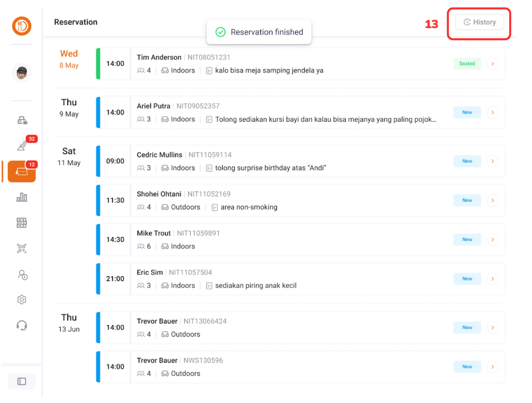
Task: Open the headset support icon
Action: coord(22,325)
